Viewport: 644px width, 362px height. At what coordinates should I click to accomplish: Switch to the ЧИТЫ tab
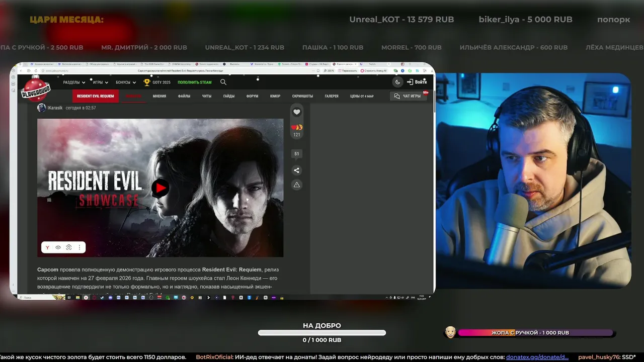(x=207, y=96)
